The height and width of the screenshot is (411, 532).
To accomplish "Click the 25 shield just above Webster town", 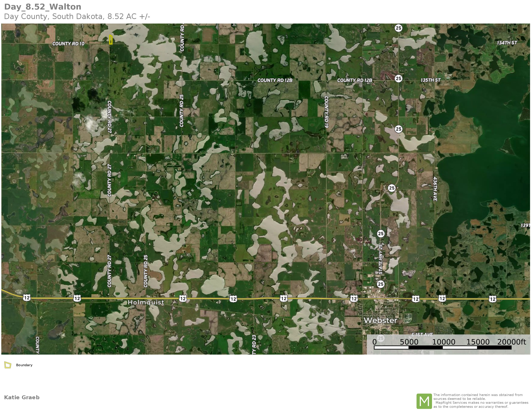I will click(380, 284).
